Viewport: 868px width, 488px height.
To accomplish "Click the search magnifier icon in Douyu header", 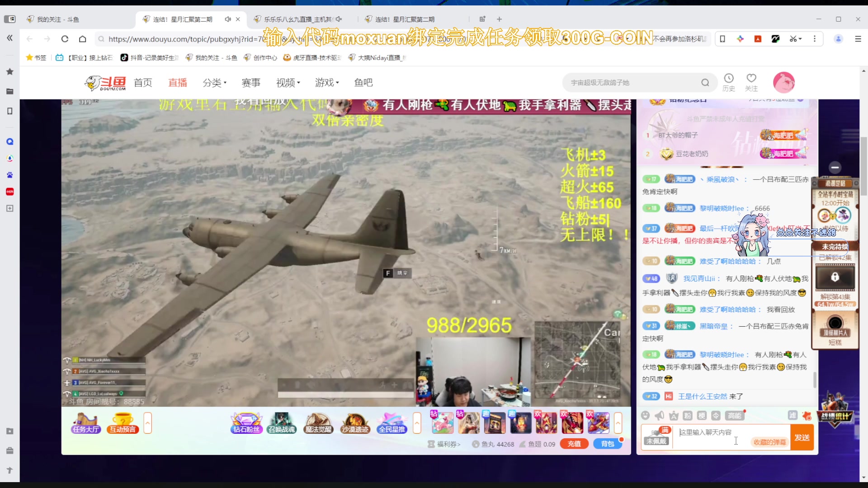I will click(x=705, y=83).
